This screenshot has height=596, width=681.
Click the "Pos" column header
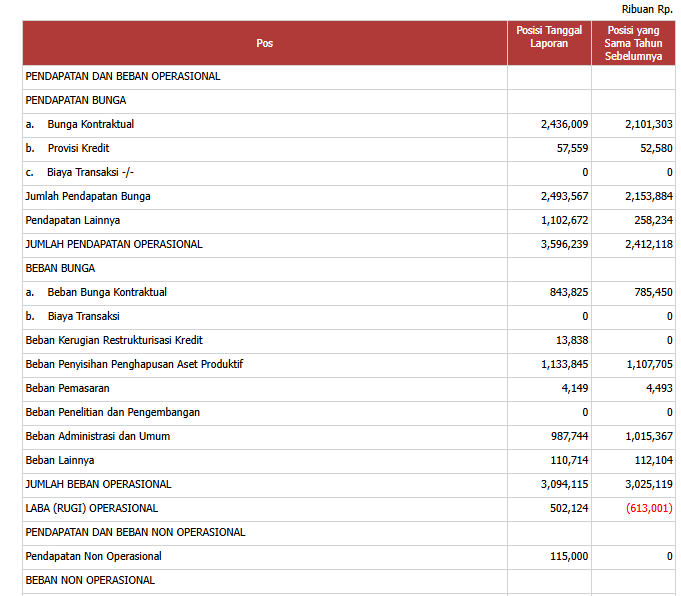(264, 43)
